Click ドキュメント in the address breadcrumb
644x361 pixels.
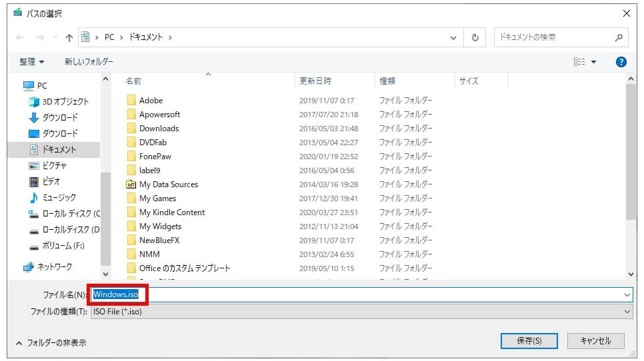(x=146, y=37)
